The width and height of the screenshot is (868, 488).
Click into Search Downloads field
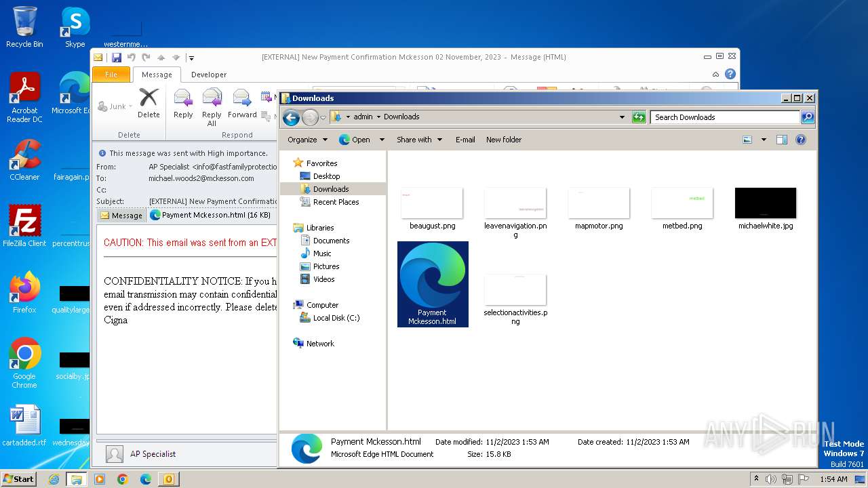tap(725, 117)
